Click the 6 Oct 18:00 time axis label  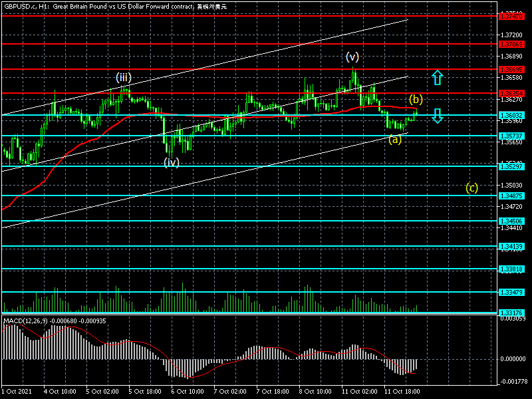pos(187,392)
